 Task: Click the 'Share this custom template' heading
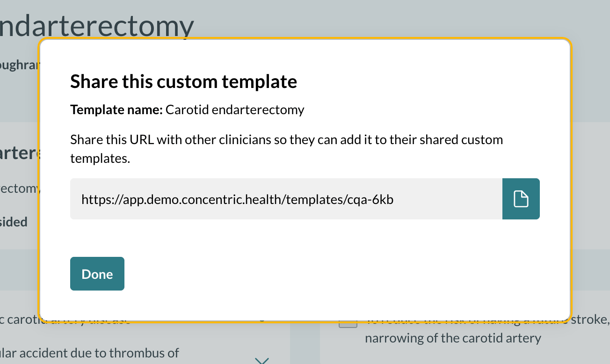coord(183,81)
